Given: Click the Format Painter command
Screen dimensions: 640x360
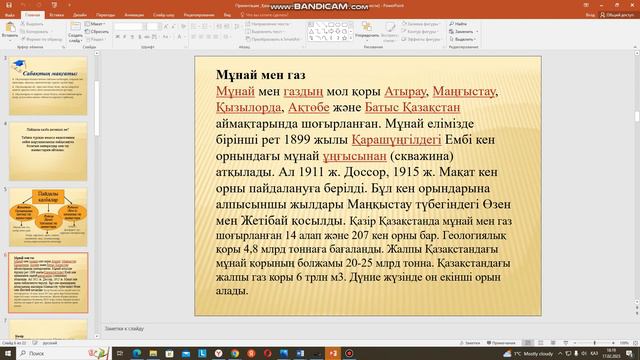Looking at the screenshot, I should pyautogui.click(x=42, y=39).
